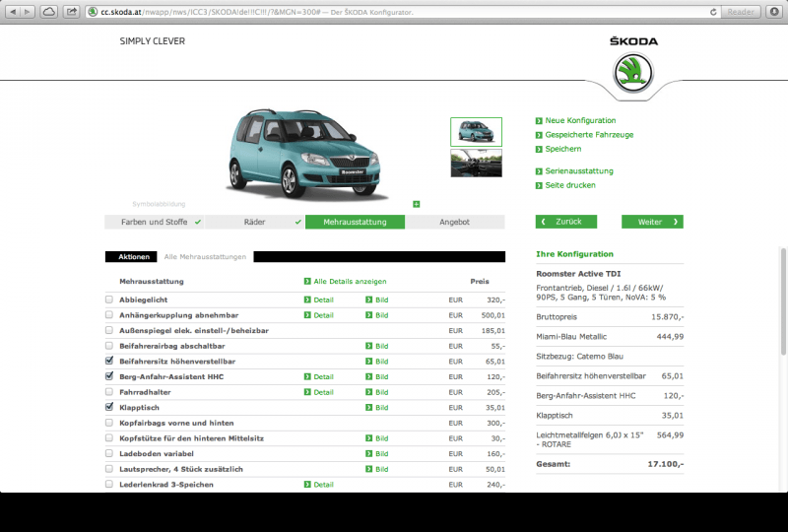Click the 'Gesamt:' total row label
Viewport: 788px width, 532px height.
[553, 464]
